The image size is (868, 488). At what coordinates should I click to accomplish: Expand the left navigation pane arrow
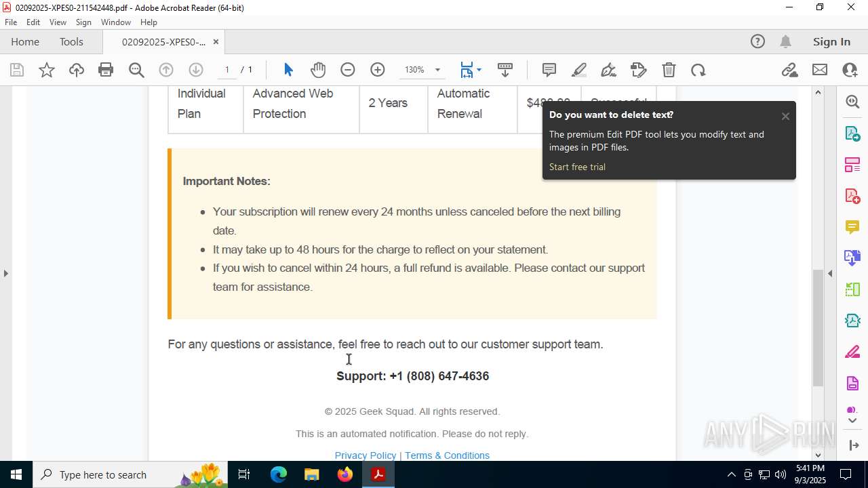[5, 273]
